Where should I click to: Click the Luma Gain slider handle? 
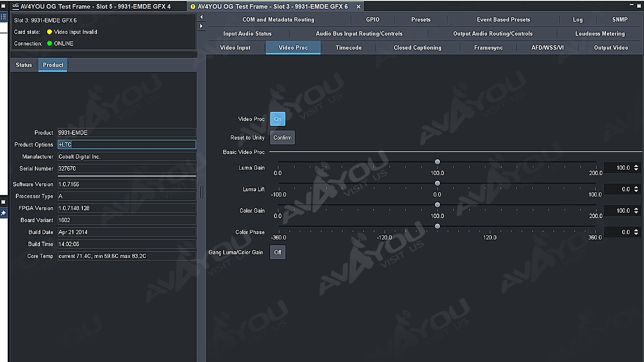pyautogui.click(x=437, y=162)
